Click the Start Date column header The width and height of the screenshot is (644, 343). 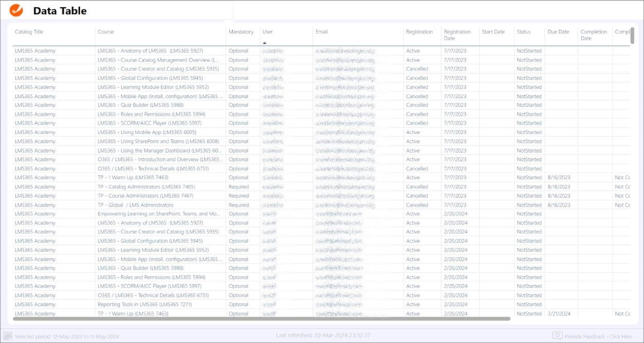(x=493, y=32)
